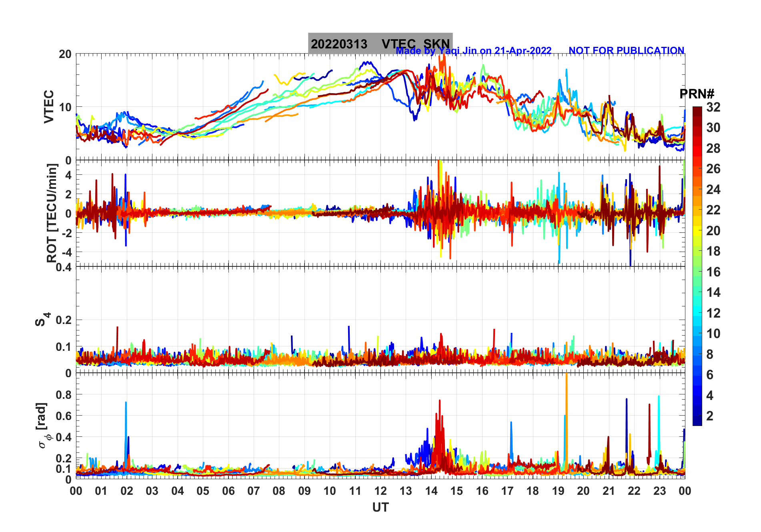Click the 'UT' x-axis label
This screenshot has height=532, width=761.
click(380, 508)
